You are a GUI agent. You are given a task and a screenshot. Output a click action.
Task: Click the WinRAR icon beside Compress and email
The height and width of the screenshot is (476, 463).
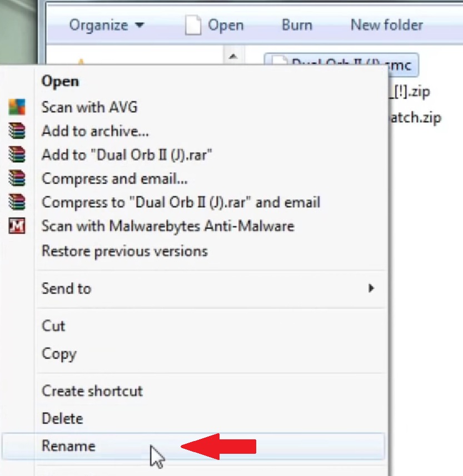(17, 179)
